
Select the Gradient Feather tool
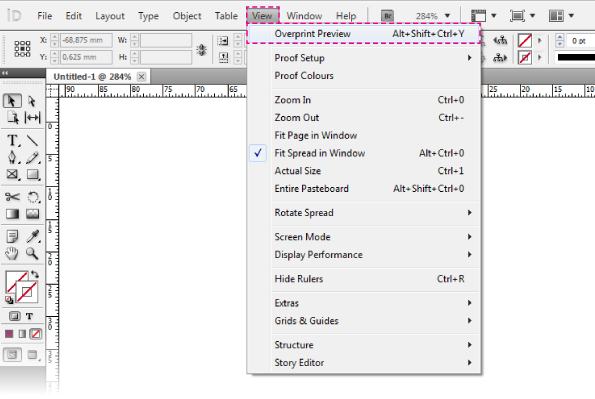pos(33,214)
